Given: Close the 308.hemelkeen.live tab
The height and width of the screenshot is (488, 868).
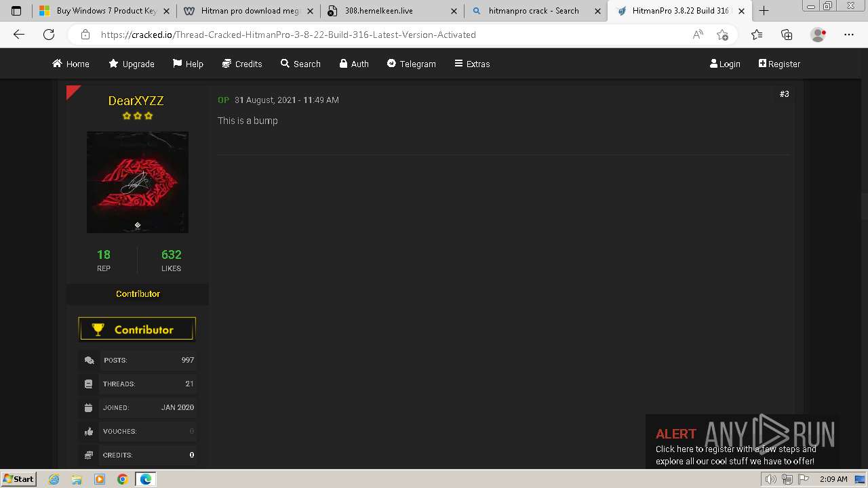Looking at the screenshot, I should (454, 11).
